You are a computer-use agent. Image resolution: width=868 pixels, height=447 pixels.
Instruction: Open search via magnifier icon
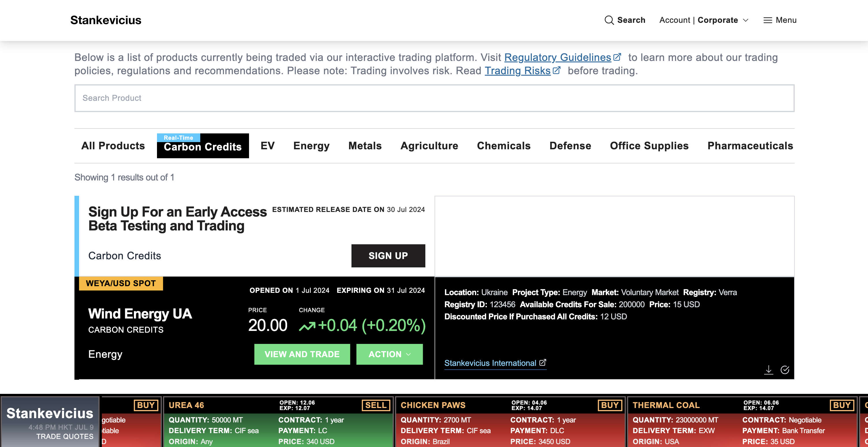click(609, 20)
